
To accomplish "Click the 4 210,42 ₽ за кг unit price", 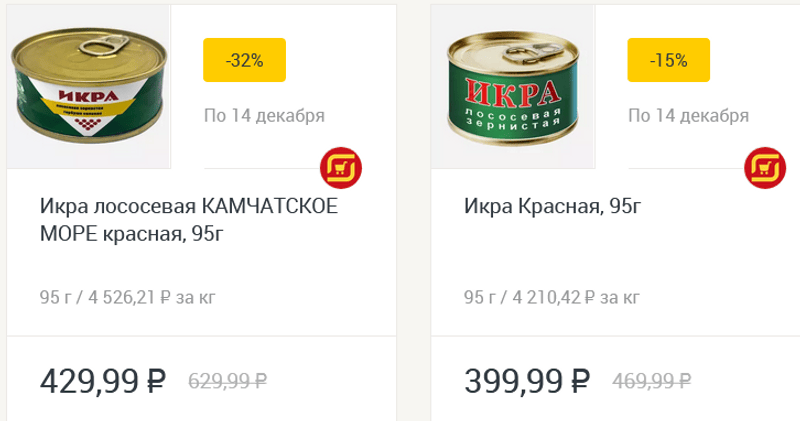I will click(576, 297).
